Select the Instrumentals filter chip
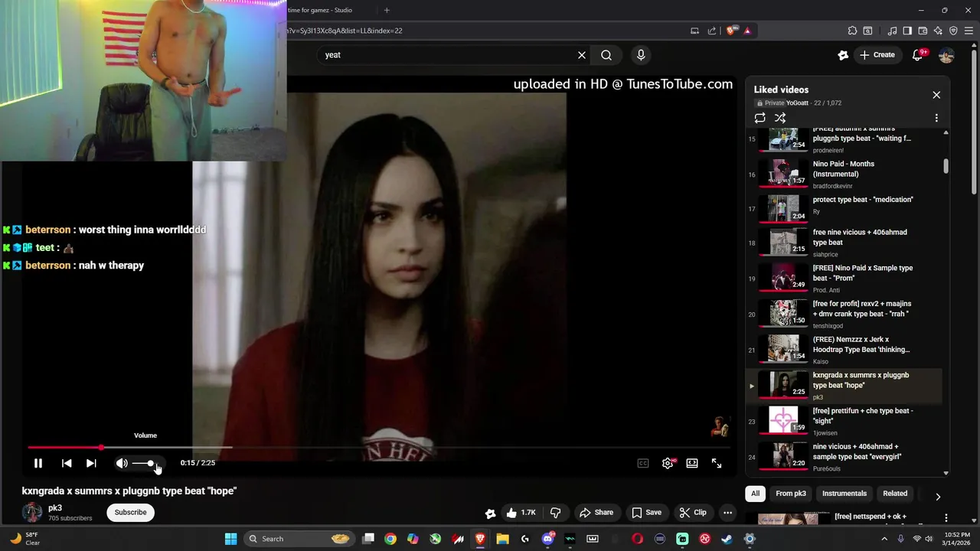Screen dimensions: 980x551 [x=844, y=494]
